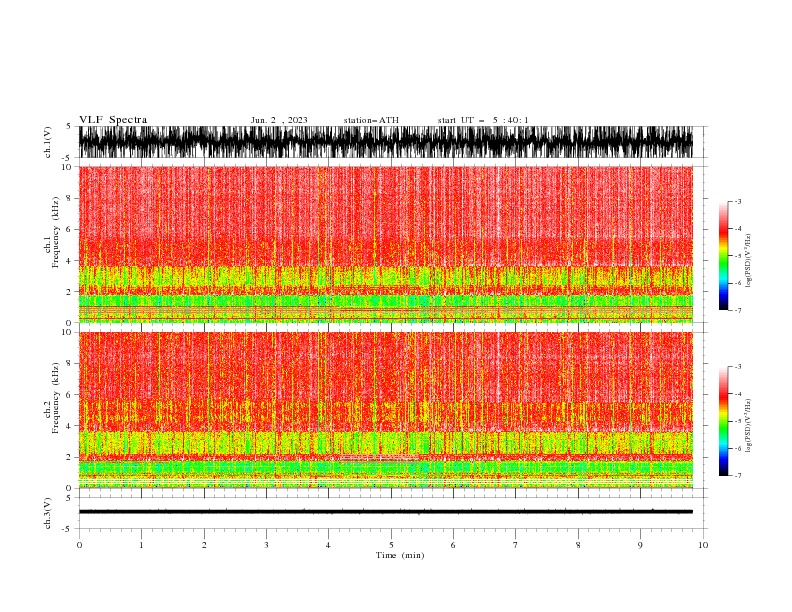Click ch.1 frequency axis tick "4"

pos(69,261)
